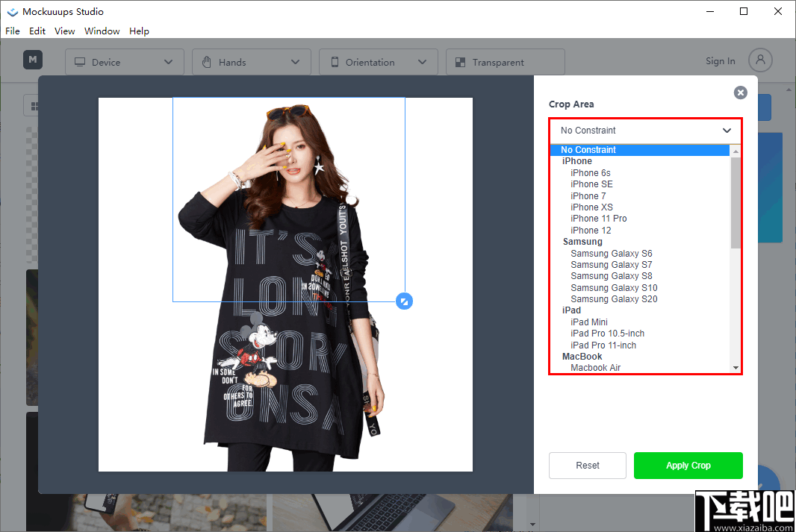
Task: Open the Window menu
Action: [102, 31]
